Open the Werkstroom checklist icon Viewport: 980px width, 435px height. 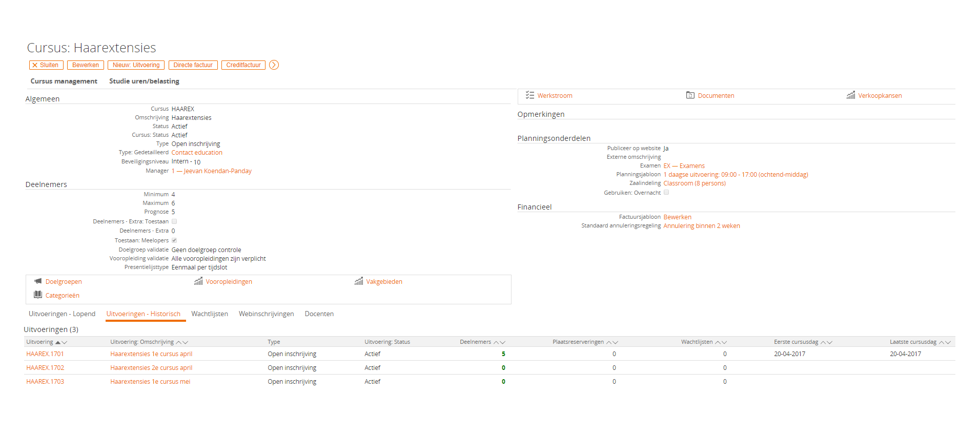click(x=530, y=95)
